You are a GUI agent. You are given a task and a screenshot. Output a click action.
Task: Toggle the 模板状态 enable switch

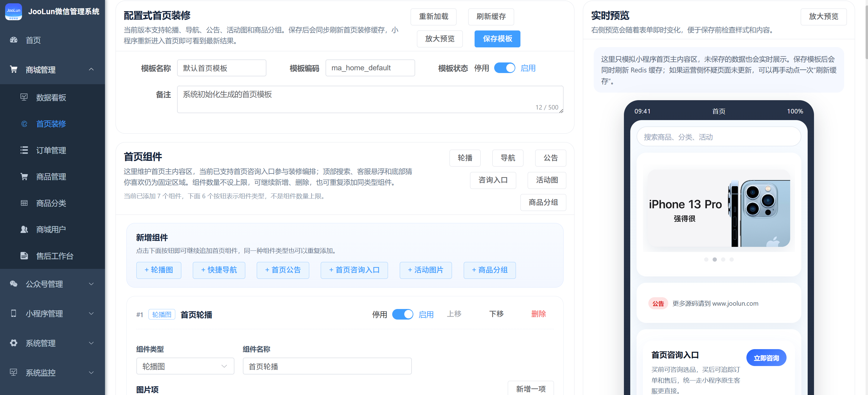(504, 68)
